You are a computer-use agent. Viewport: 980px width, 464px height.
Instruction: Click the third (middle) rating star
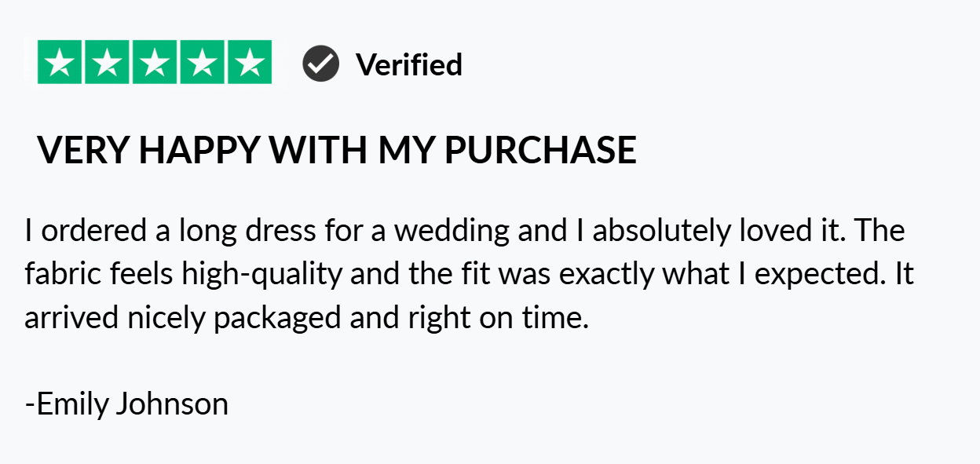pos(155,63)
